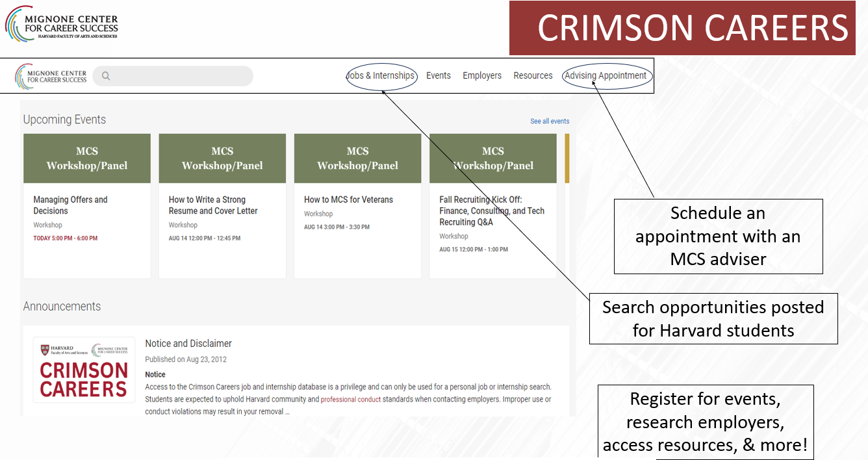868x460 pixels.
Task: Click the Notice and Disclaimer announcement title
Action: tap(188, 343)
